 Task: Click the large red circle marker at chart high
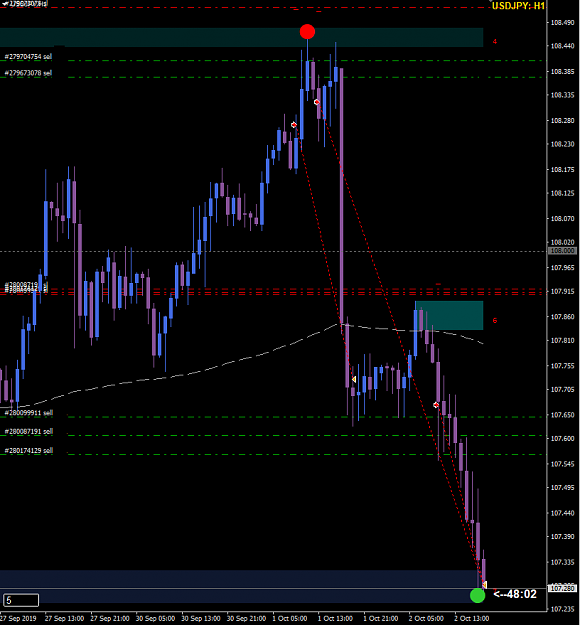(x=307, y=31)
